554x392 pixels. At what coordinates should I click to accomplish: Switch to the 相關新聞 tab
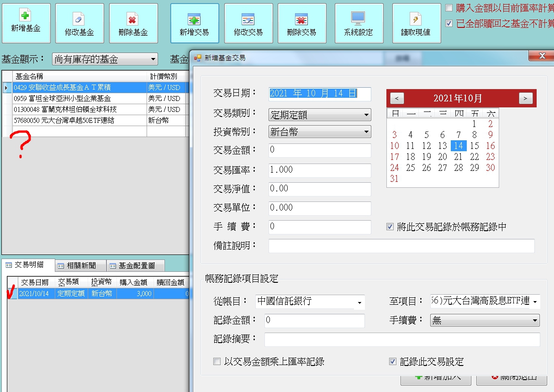[x=81, y=265]
